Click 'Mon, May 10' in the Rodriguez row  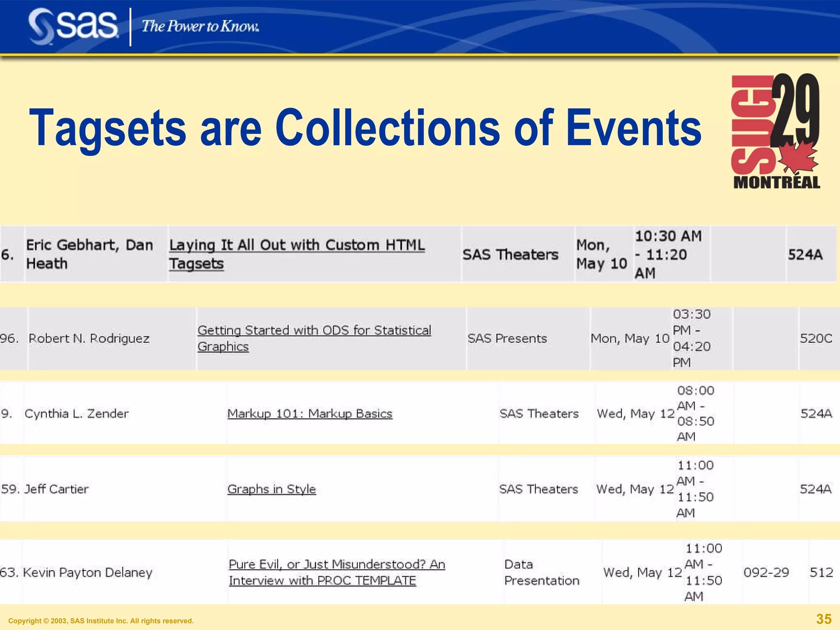click(x=630, y=338)
